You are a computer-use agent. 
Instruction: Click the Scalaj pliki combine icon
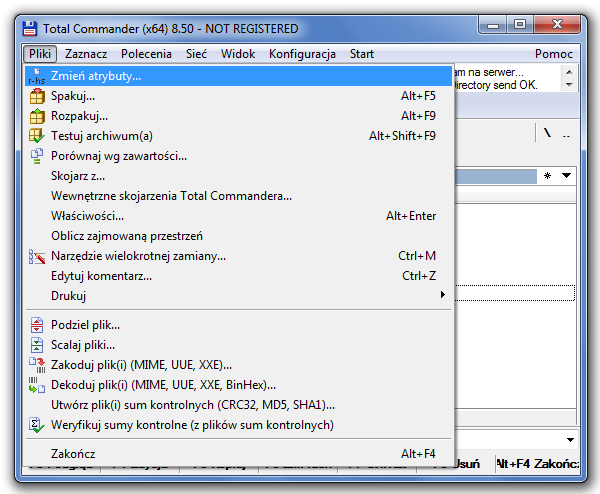click(37, 345)
